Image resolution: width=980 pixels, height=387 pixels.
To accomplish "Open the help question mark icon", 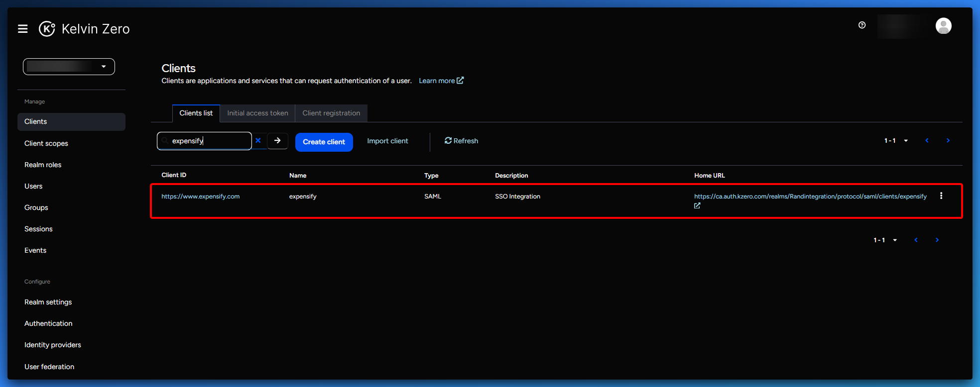I will coord(862,25).
